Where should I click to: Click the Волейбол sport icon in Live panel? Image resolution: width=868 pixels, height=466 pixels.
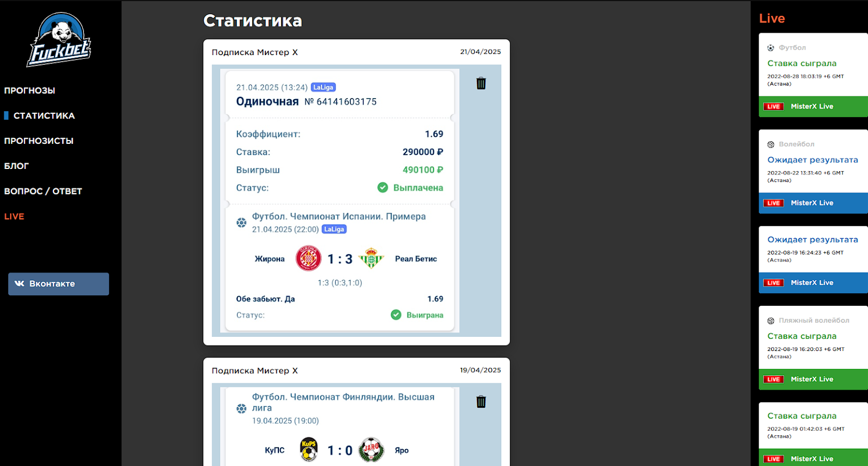[771, 144]
